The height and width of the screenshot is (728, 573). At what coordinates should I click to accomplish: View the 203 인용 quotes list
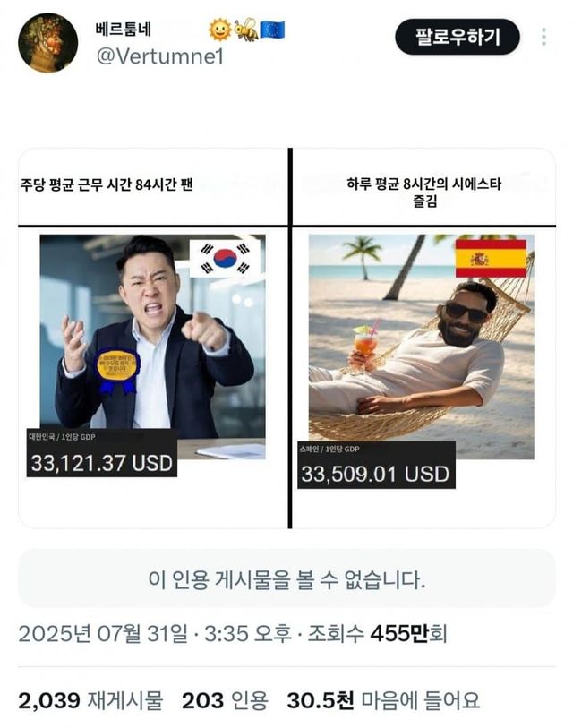click(x=225, y=700)
